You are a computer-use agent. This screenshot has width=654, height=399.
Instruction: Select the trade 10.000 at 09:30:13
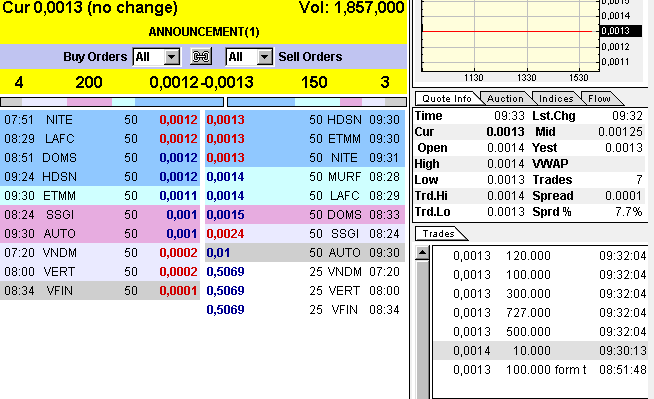pos(541,351)
